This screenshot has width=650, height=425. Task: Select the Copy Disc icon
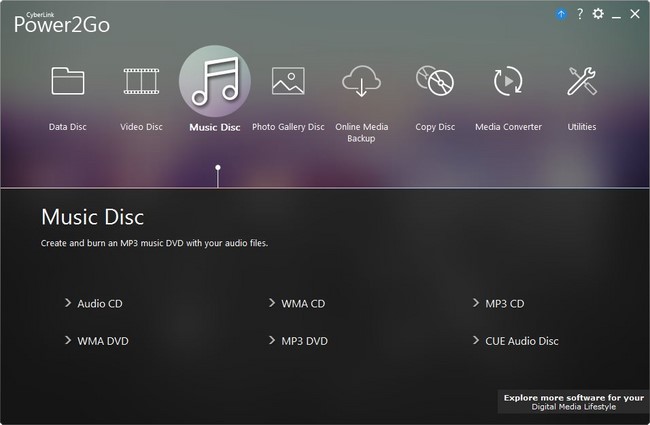point(435,80)
